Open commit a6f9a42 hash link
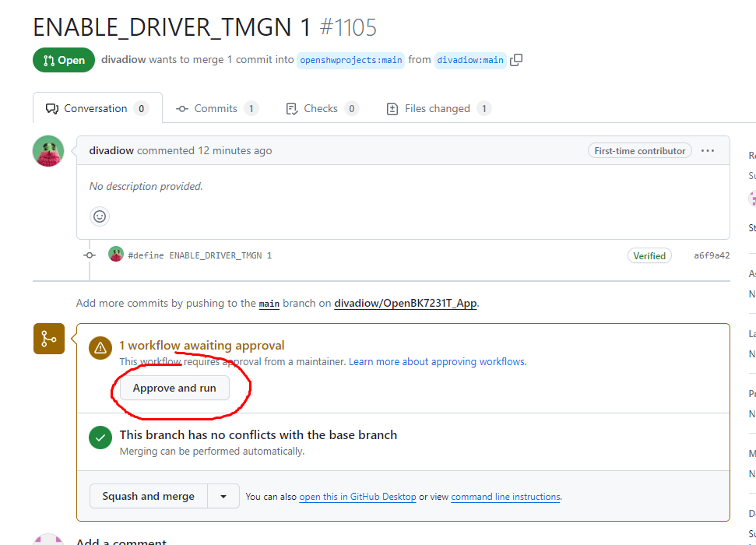 [712, 255]
